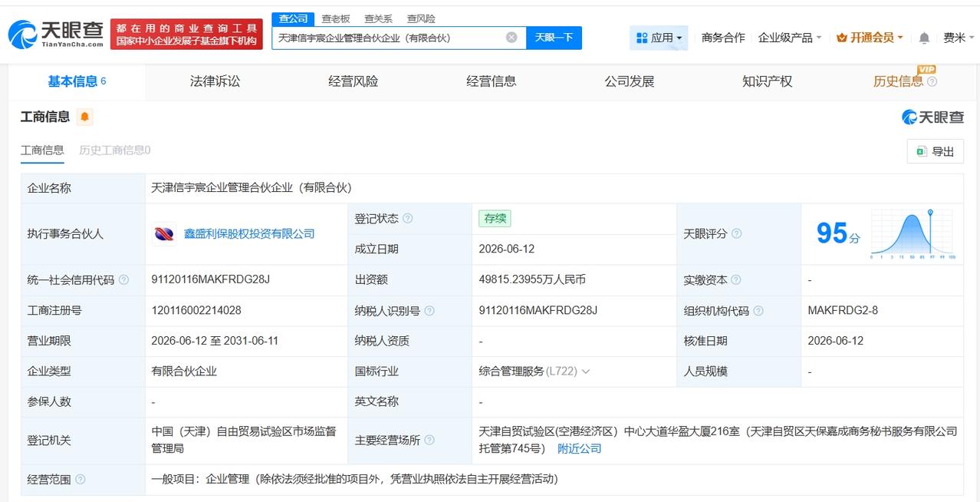Clear the search box text
This screenshot has height=502, width=980.
tap(511, 37)
